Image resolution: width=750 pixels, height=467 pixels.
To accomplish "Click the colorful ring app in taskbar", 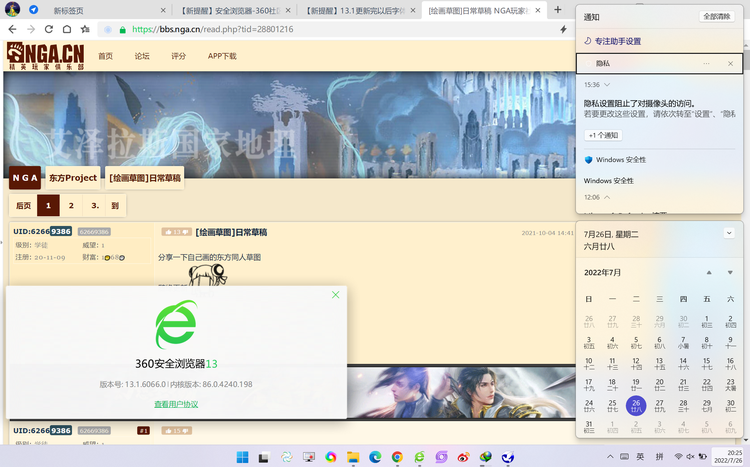I will coord(331,457).
